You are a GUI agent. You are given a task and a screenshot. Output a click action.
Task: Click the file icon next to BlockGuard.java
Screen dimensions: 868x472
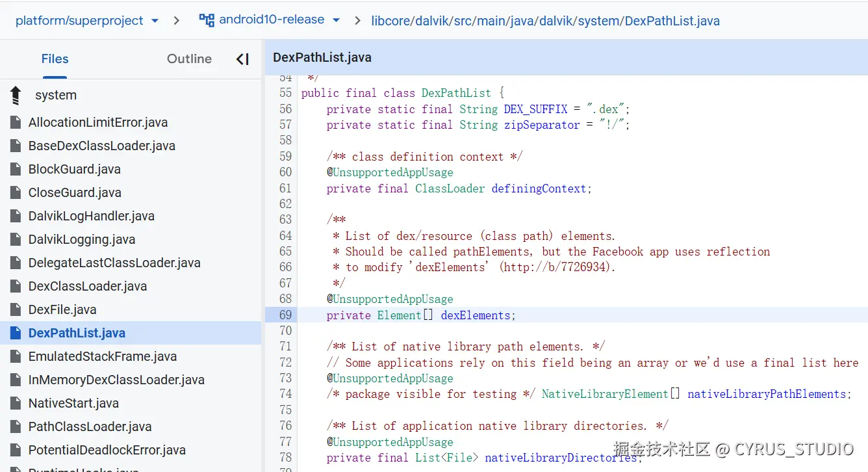click(x=16, y=169)
